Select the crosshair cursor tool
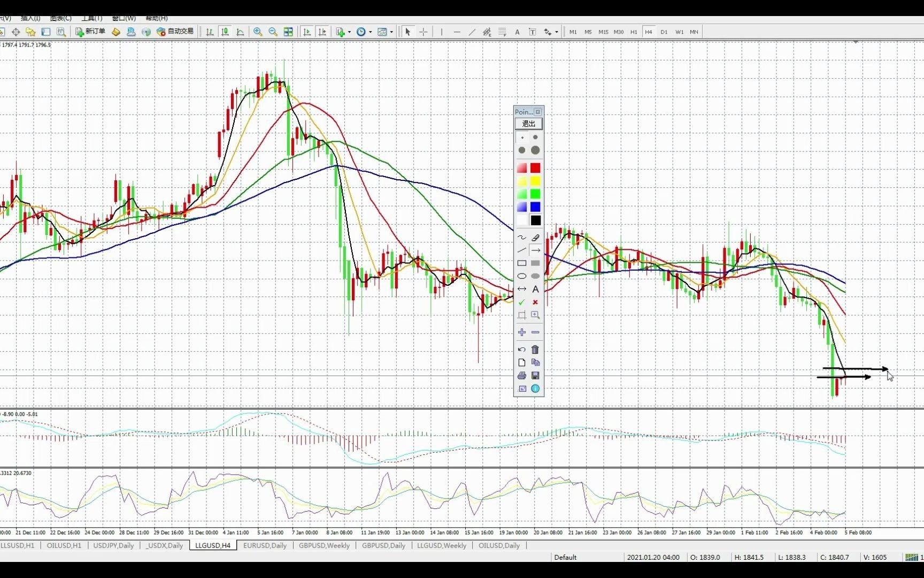The image size is (924, 578). pos(423,32)
